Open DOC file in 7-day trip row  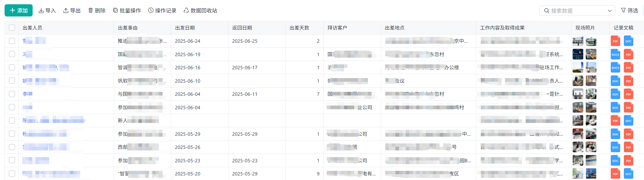[x=615, y=94]
